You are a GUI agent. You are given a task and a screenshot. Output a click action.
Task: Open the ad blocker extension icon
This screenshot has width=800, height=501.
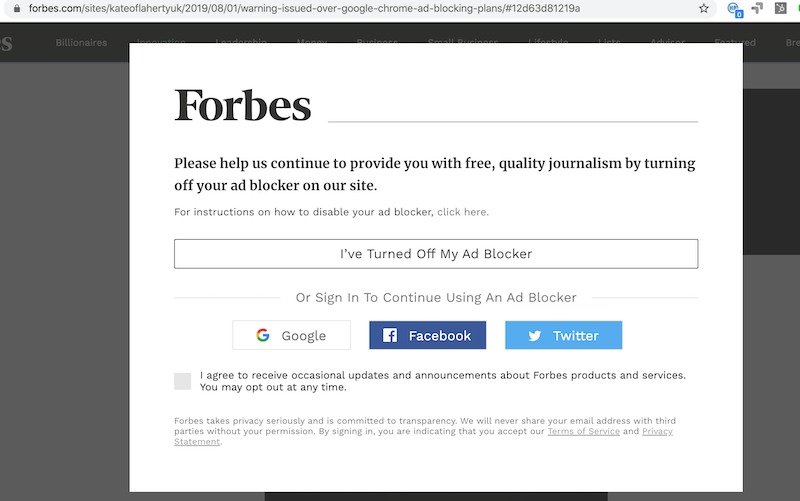pyautogui.click(x=735, y=9)
